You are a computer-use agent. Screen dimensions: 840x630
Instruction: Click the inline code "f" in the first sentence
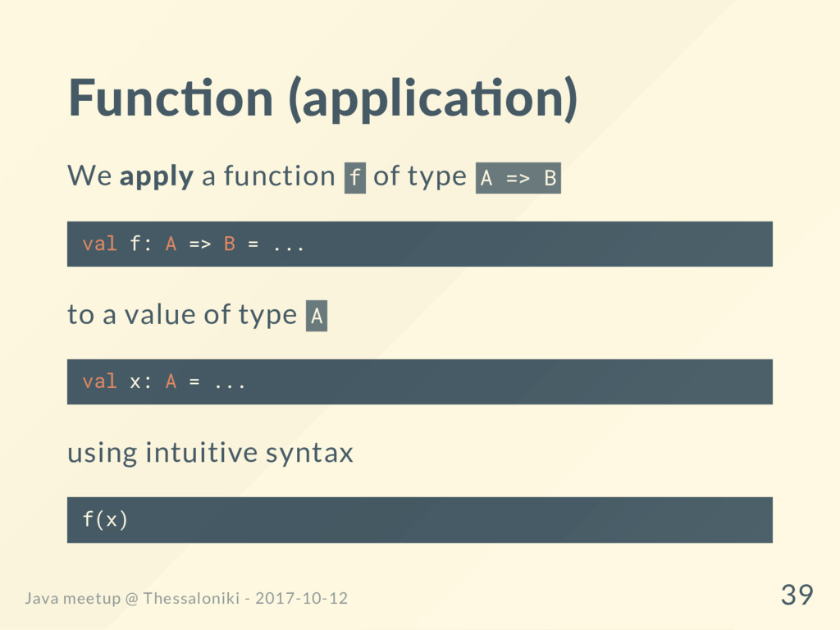(x=354, y=177)
